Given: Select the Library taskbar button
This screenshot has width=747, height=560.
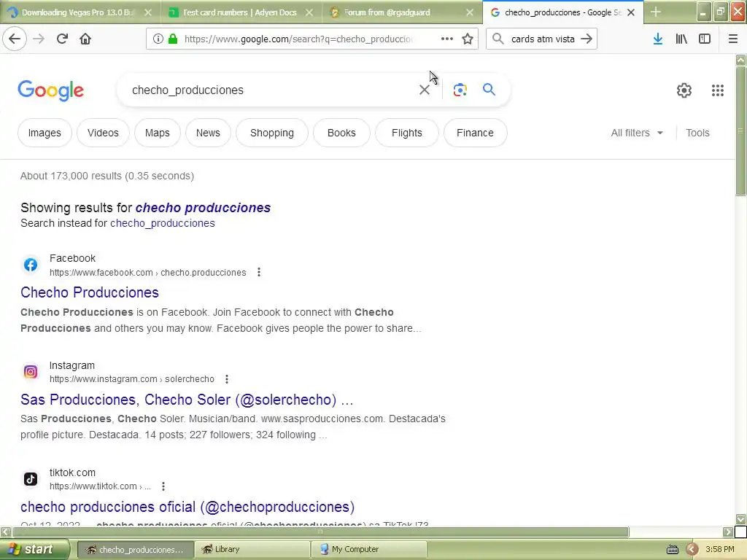Looking at the screenshot, I should 252,550.
